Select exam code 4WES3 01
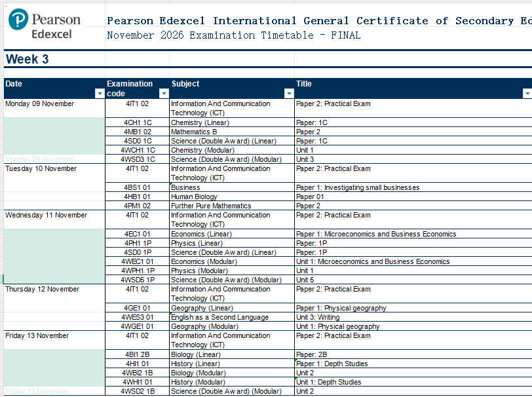 coord(138,317)
